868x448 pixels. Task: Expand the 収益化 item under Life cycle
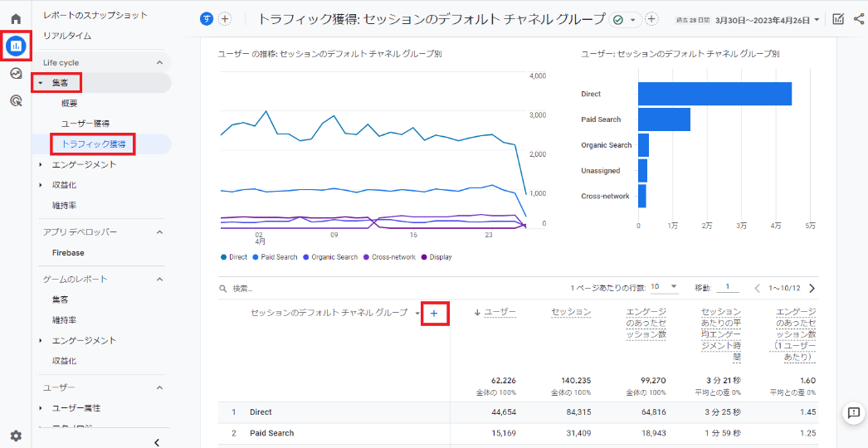point(41,185)
